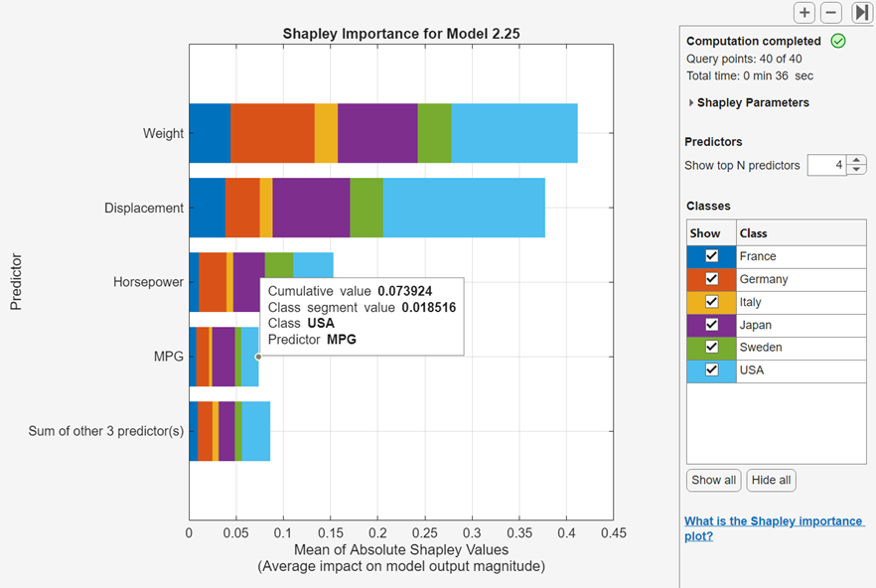Screen dimensions: 876x588
Task: Collapse the side panel with arrow icon
Action: 861,13
